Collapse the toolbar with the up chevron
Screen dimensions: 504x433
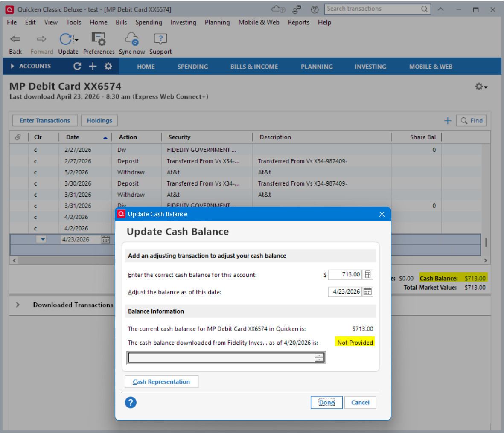click(440, 9)
